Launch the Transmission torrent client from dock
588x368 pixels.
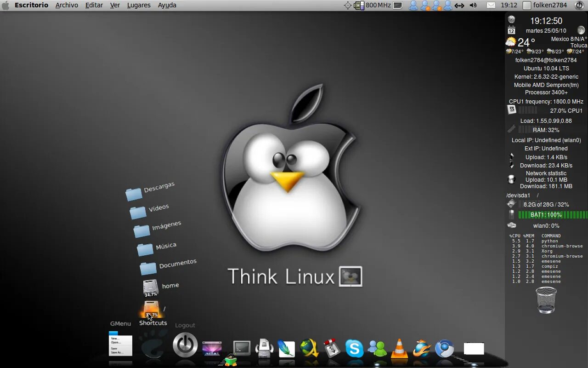click(332, 348)
